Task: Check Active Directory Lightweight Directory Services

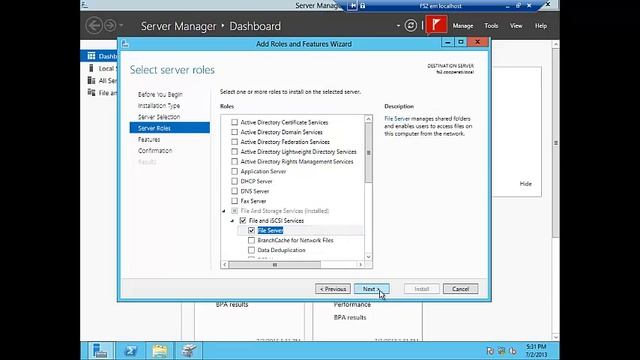Action: 234,151
